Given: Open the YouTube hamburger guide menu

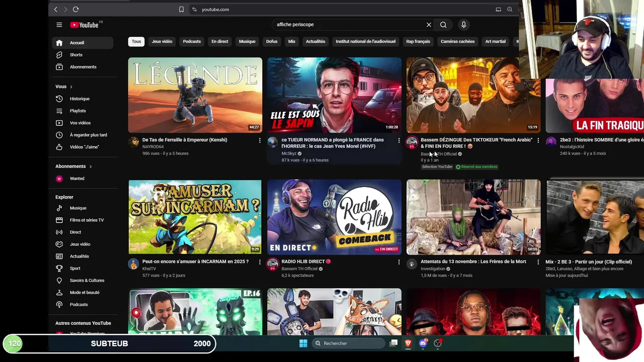Looking at the screenshot, I should coord(59,25).
